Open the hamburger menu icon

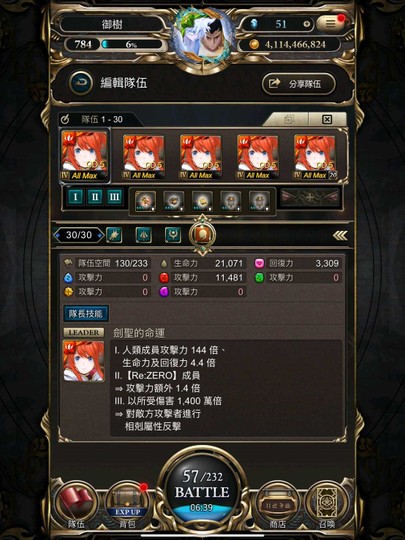[x=330, y=23]
